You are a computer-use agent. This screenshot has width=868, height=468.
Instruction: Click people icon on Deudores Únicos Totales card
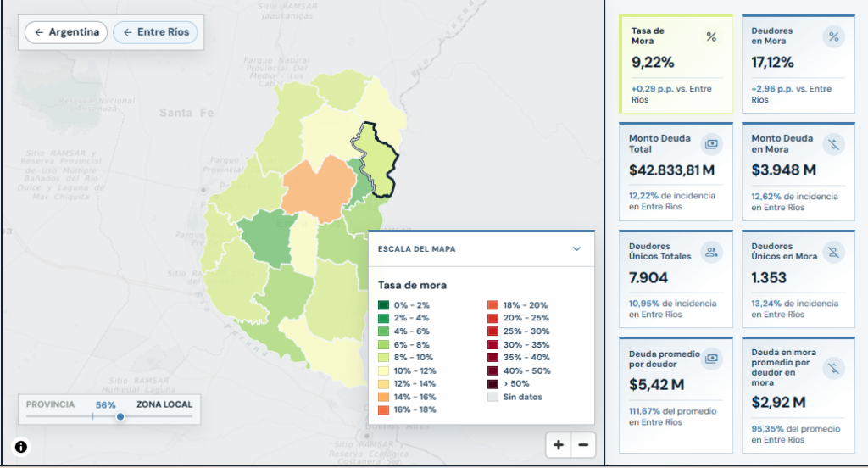pos(711,253)
